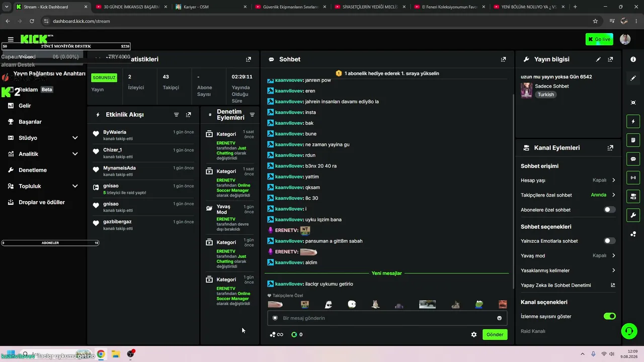Viewport: 644px width, 362px height.
Task: Filter the Denetim Eylemleri list
Action: click(252, 115)
